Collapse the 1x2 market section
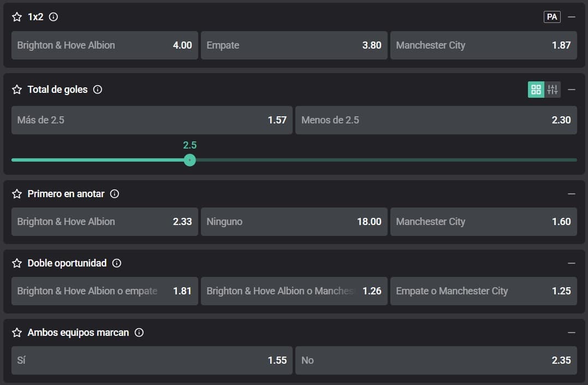 (x=572, y=17)
